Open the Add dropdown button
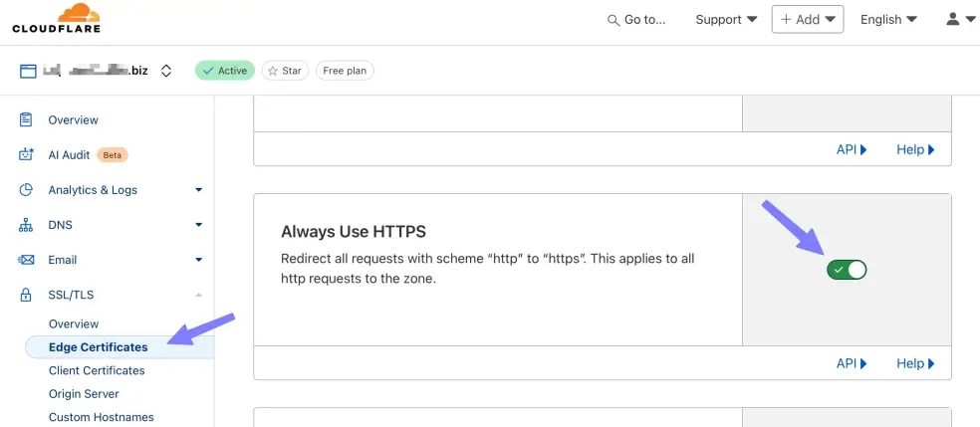980x427 pixels. tap(808, 19)
